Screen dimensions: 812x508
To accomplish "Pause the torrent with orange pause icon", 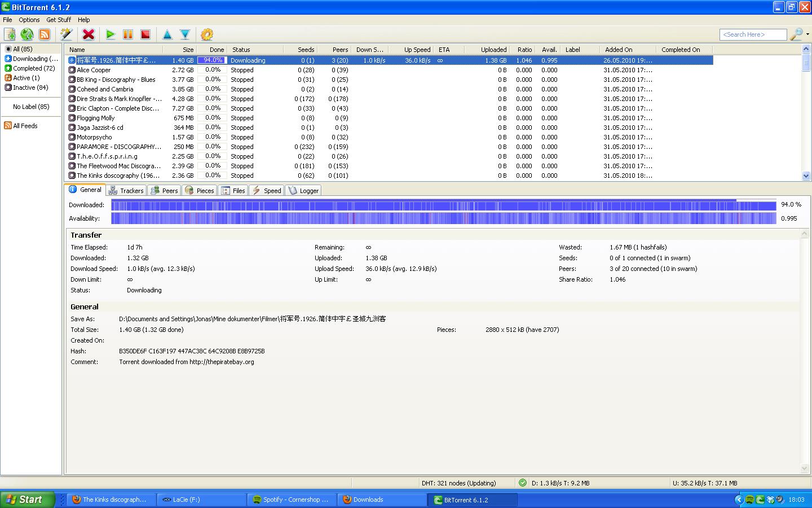I will pos(128,34).
